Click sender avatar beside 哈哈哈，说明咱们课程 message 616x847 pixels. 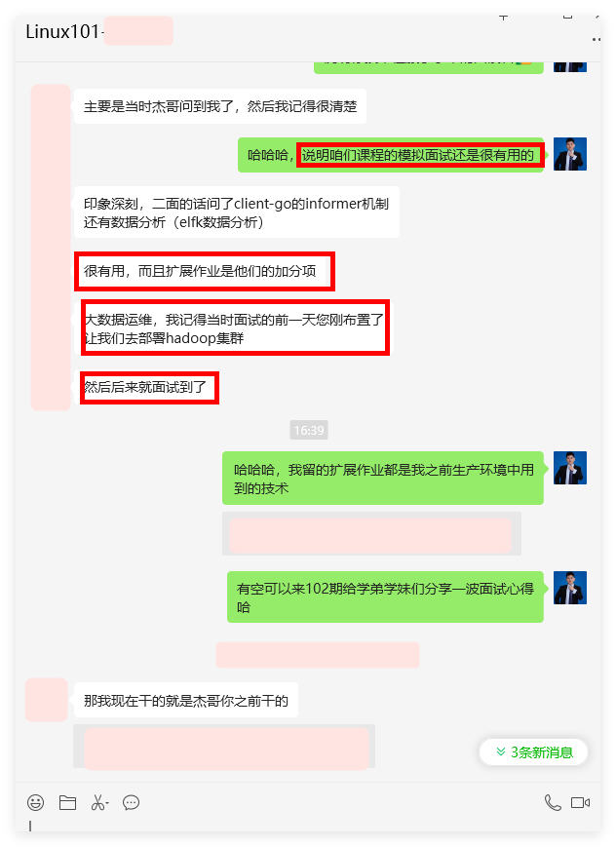pyautogui.click(x=570, y=154)
